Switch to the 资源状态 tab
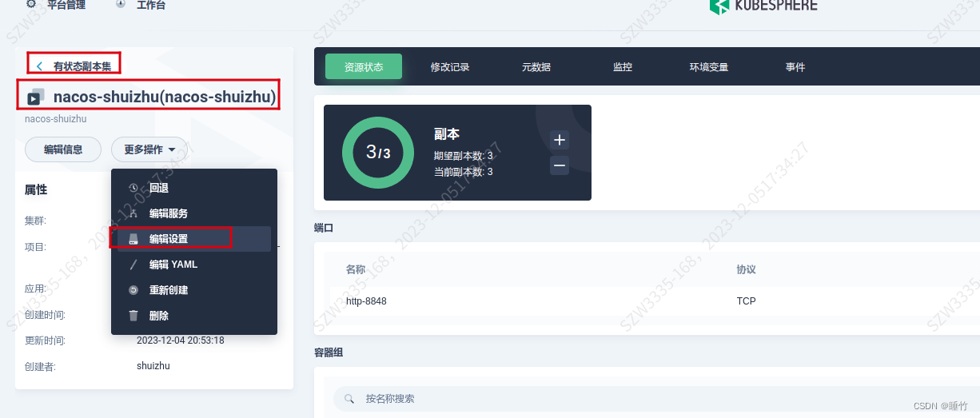Viewport: 980px width, 418px height. (364, 67)
